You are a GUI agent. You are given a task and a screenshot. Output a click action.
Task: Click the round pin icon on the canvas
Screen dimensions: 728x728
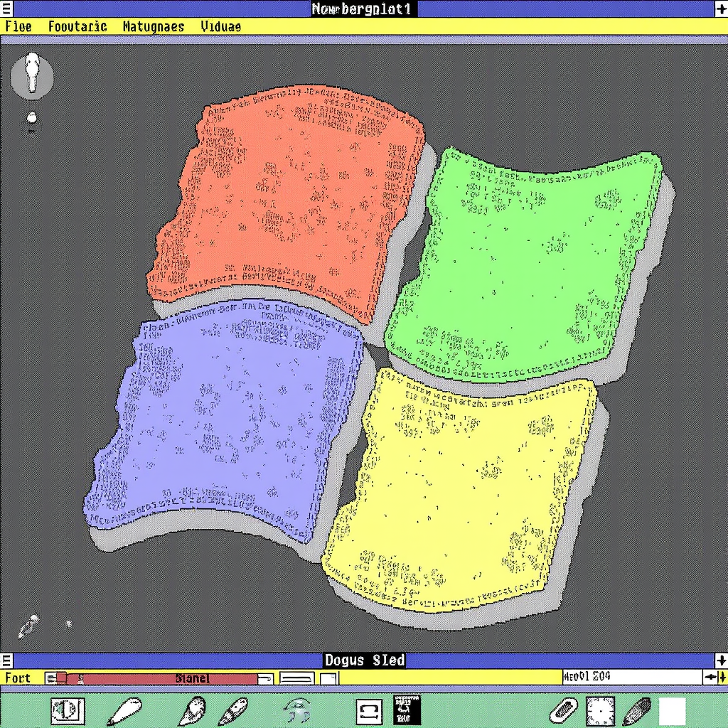[x=32, y=75]
